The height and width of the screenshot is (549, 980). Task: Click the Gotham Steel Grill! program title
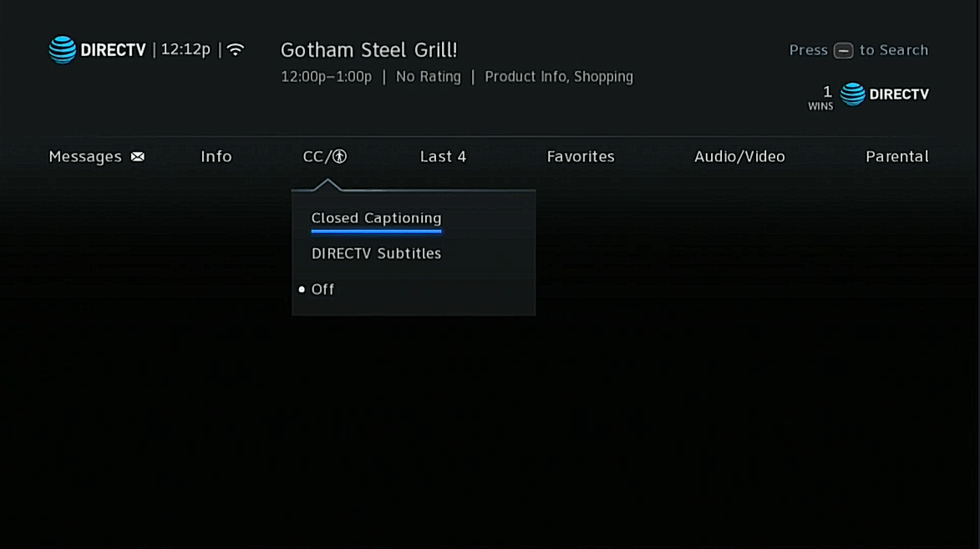click(x=368, y=49)
